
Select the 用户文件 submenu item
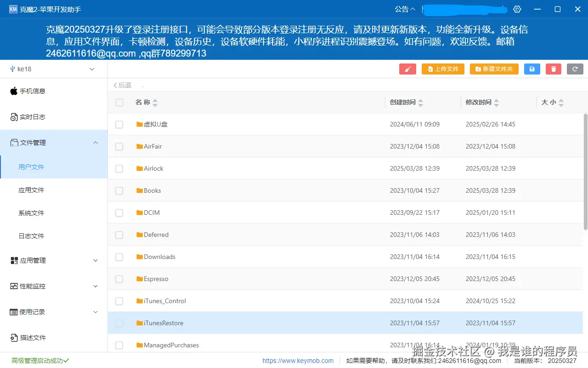tap(54, 167)
